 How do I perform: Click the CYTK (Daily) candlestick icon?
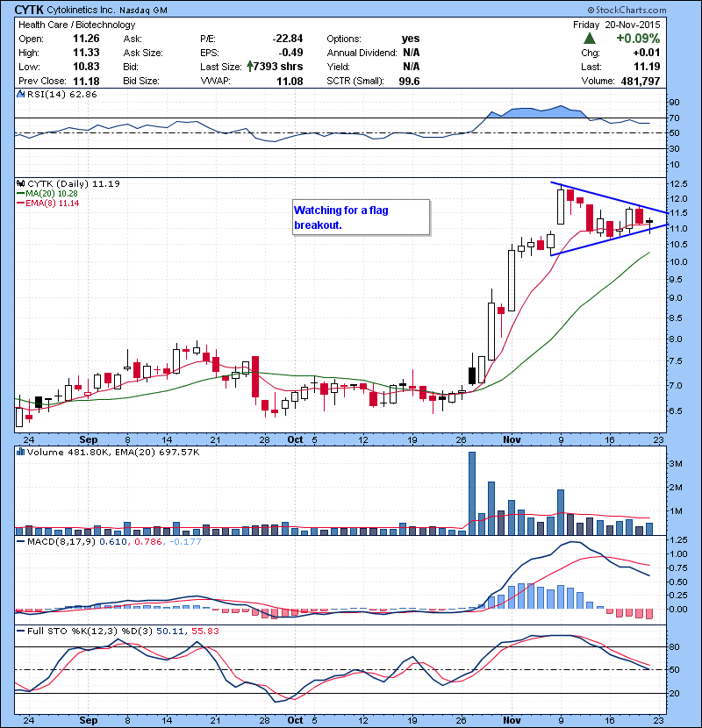click(20, 183)
